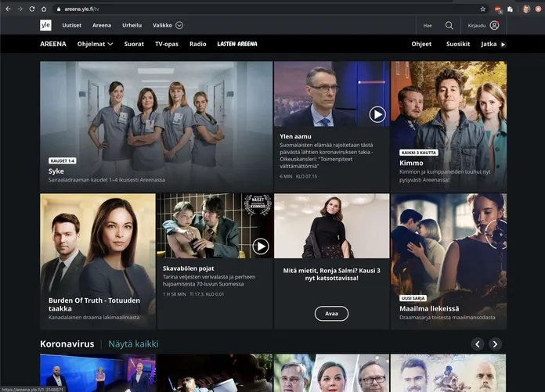
Task: Switch to the Radio section
Action: [x=197, y=45]
